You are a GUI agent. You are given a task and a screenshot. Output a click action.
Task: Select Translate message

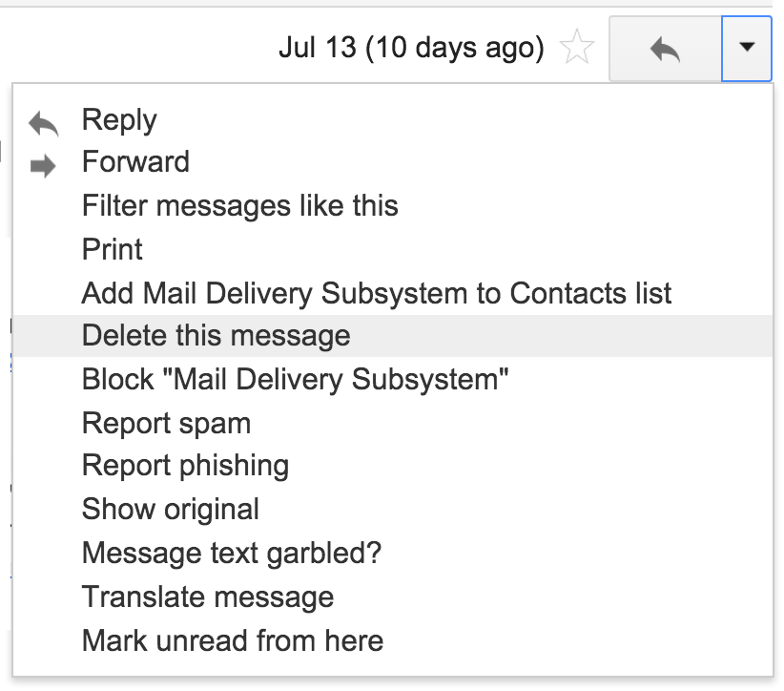(x=207, y=597)
